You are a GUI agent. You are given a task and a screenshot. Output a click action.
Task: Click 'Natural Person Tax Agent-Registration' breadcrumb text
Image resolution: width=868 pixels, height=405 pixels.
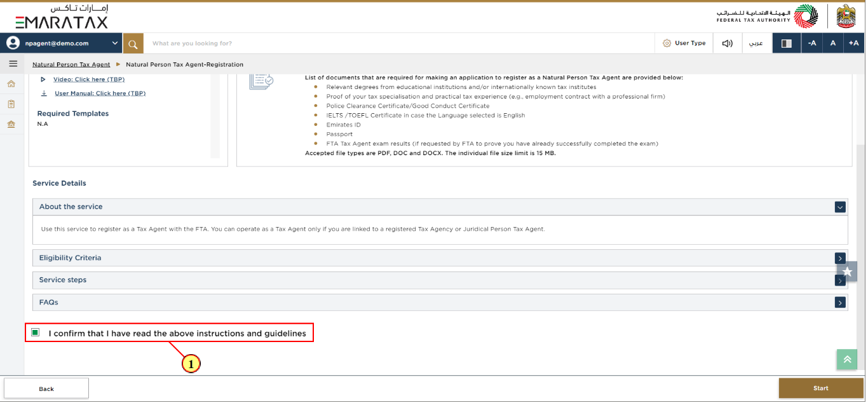[184, 64]
